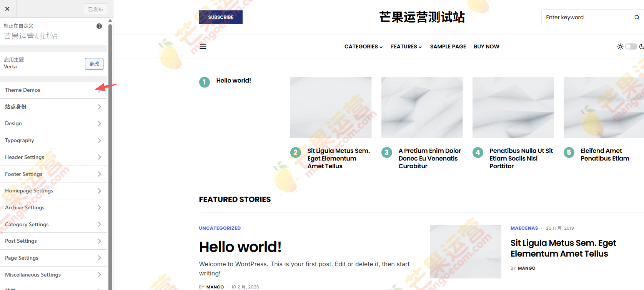Open Miscellaneous Settings panel
Screen dimensions: 644x290
point(53,275)
